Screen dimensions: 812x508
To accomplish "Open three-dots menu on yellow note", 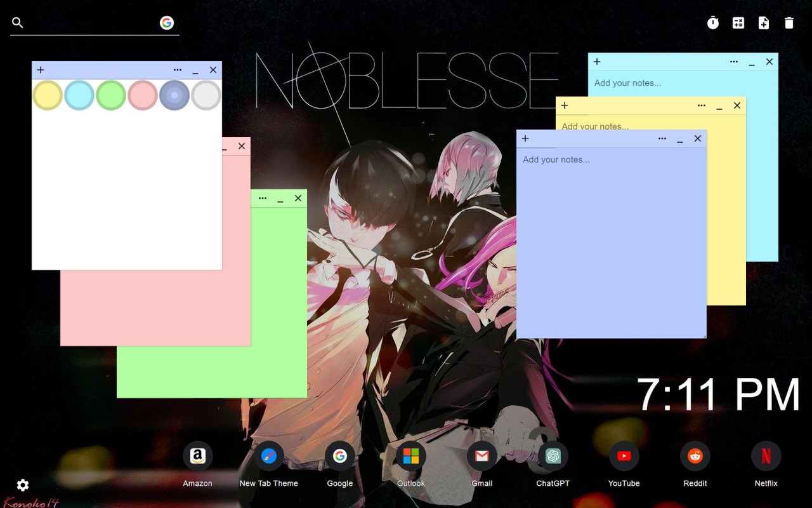I will click(702, 105).
